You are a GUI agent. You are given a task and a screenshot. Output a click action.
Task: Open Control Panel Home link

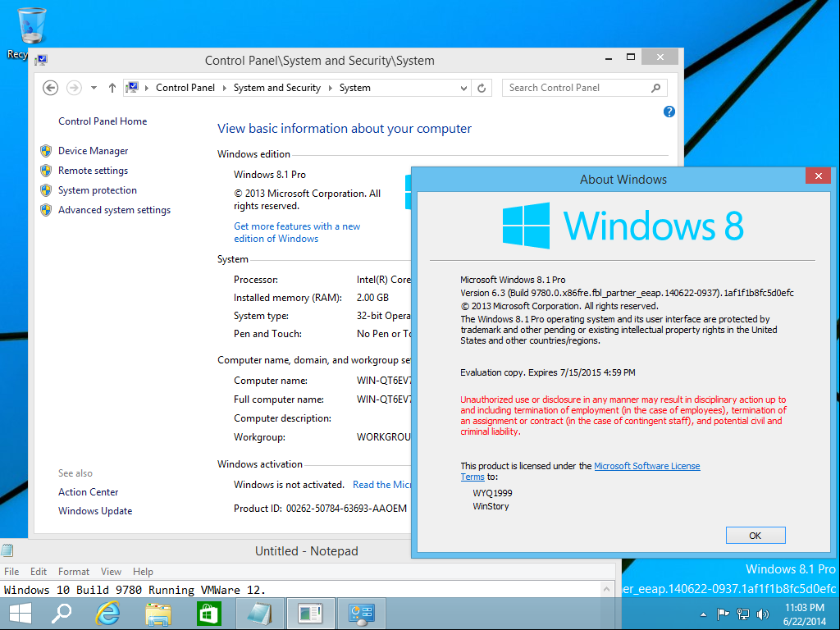(103, 121)
